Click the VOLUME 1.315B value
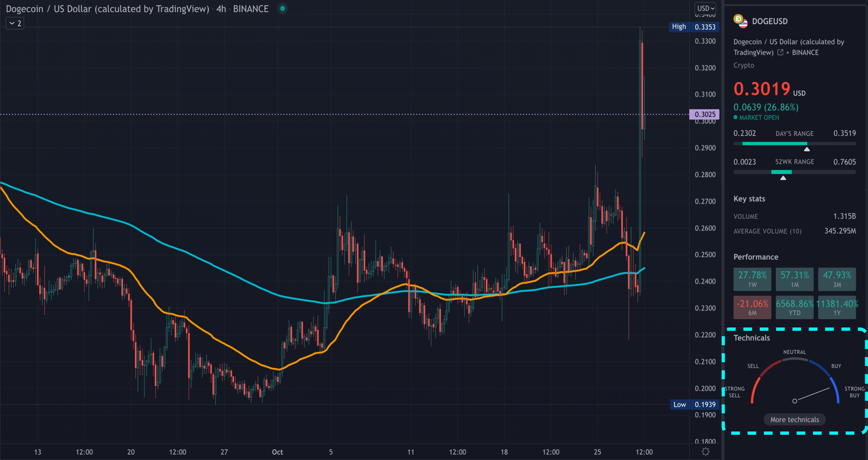This screenshot has height=460, width=868. 844,216
